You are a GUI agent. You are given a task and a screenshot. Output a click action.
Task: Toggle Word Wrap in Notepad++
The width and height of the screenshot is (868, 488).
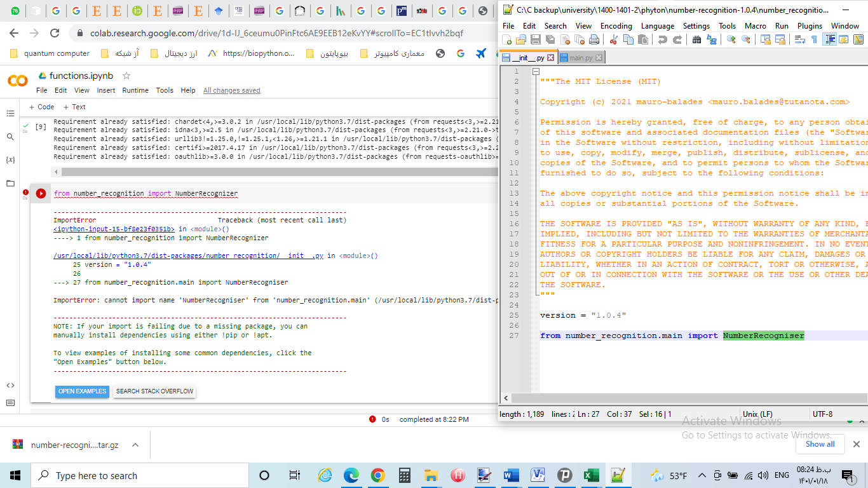tap(801, 39)
